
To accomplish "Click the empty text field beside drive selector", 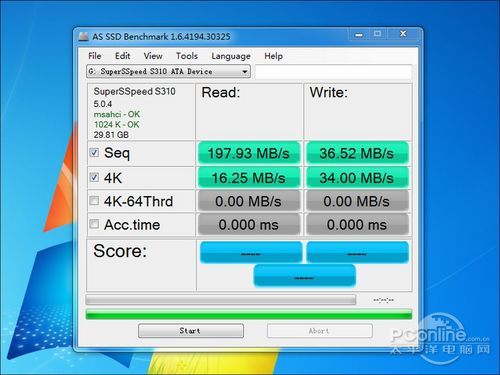I will (x=333, y=71).
